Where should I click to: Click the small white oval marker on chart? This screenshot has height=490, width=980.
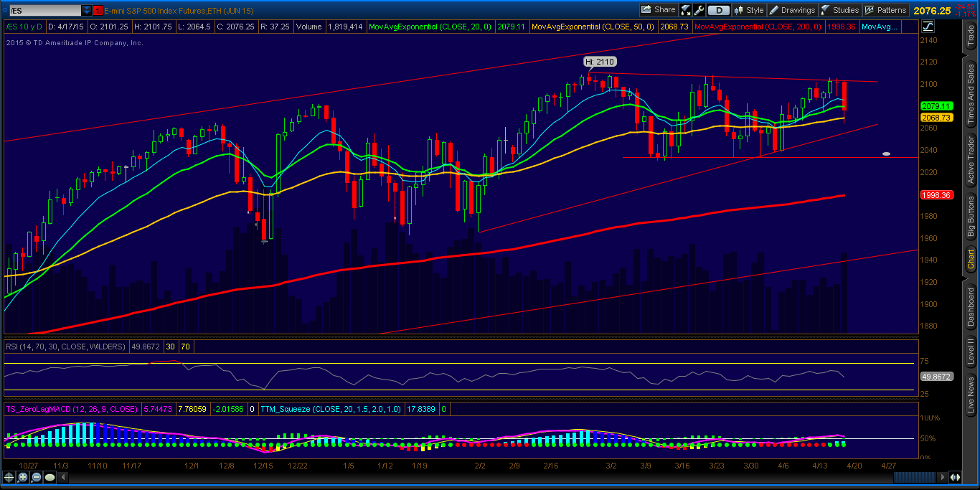pyautogui.click(x=887, y=154)
